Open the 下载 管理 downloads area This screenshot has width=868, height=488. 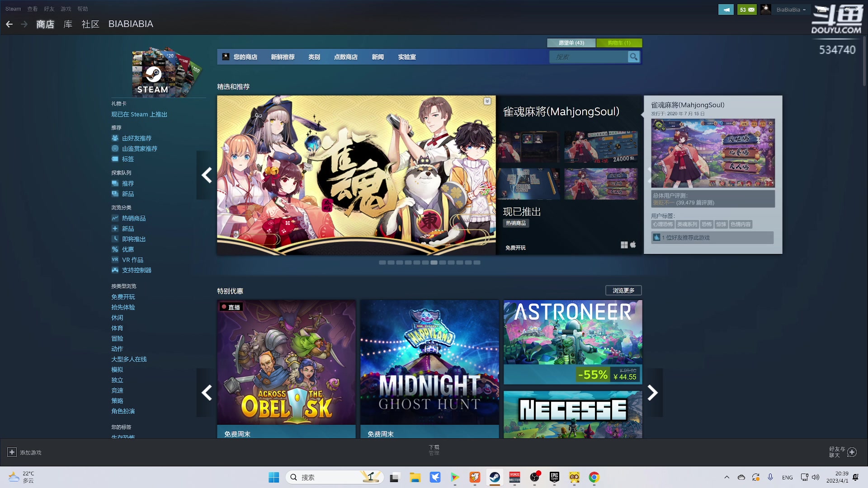coord(434,450)
